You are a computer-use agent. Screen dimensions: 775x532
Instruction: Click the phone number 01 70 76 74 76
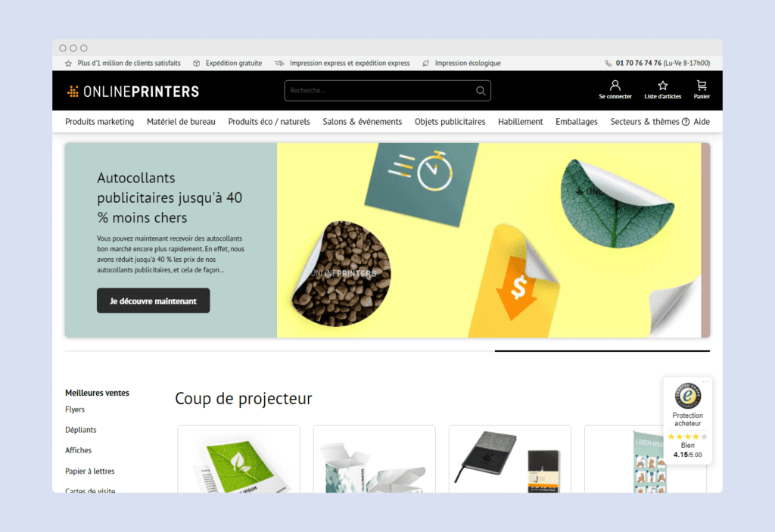point(638,64)
